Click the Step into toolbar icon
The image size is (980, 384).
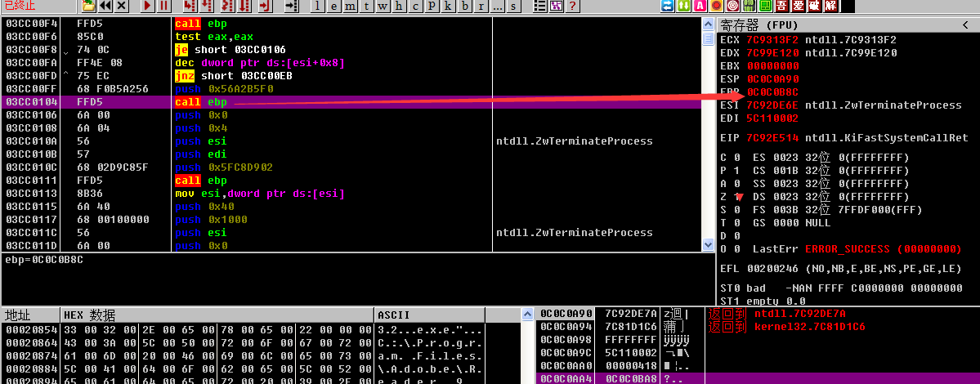tap(189, 7)
